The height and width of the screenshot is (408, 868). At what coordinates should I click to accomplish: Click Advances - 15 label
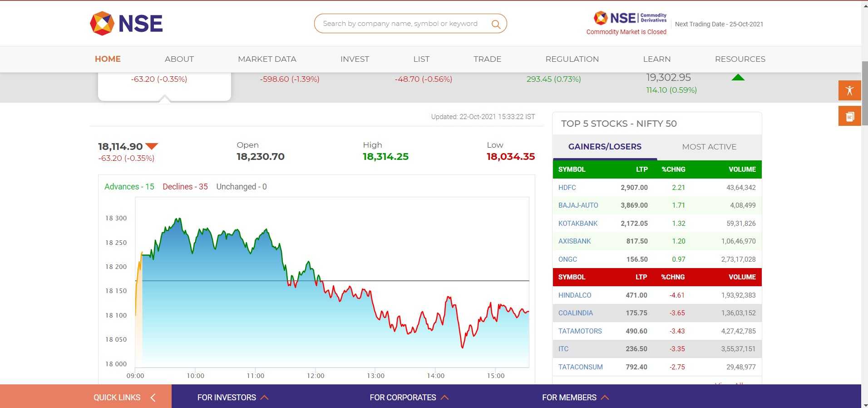point(129,187)
